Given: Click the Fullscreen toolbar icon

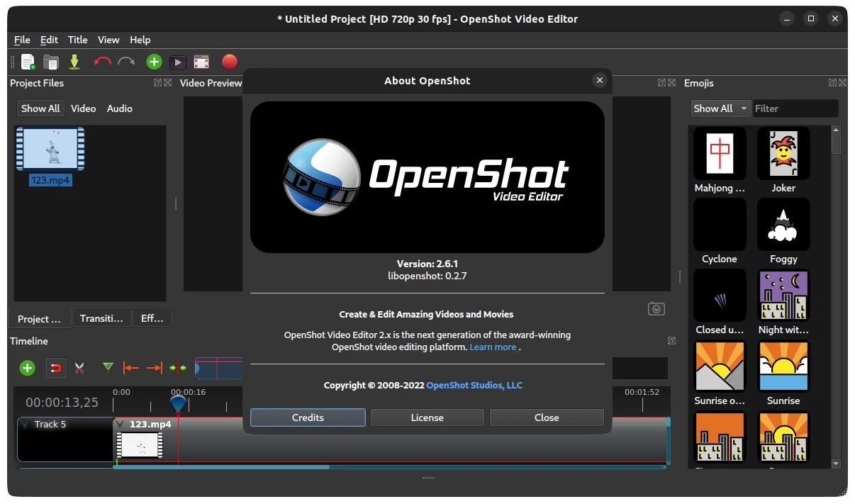Looking at the screenshot, I should [x=201, y=62].
